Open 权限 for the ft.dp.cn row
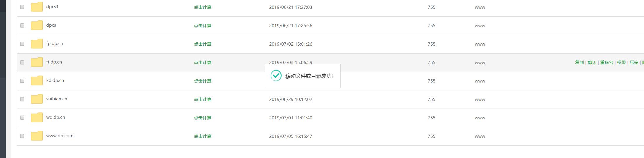 (621, 63)
